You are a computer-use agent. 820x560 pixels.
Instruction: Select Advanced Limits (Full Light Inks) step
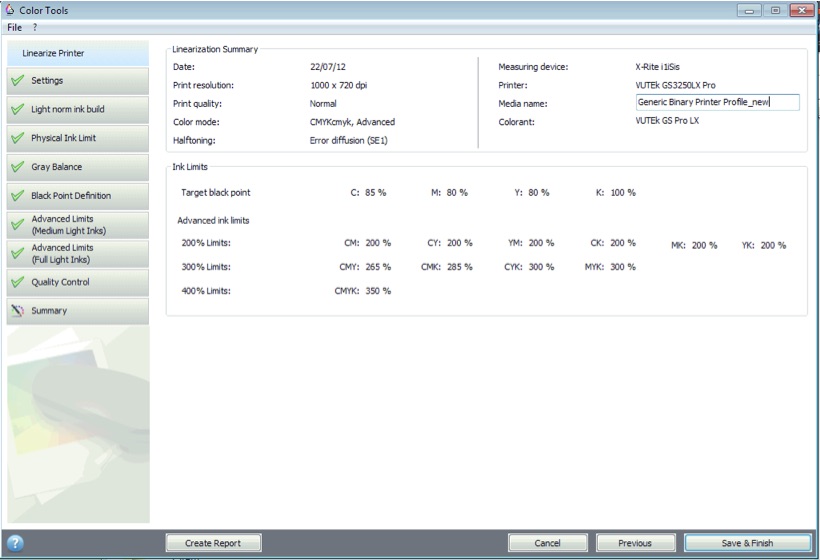[x=77, y=254]
